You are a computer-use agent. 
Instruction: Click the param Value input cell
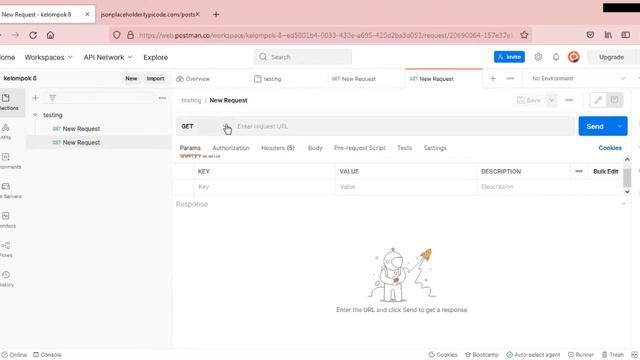pos(406,187)
